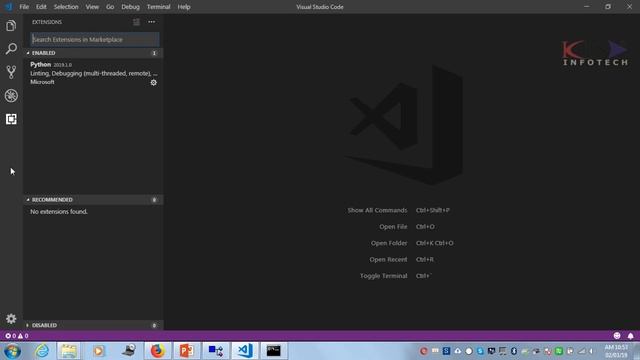Launch Firefox from taskbar
Screen dimensions: 640x360
[157, 351]
